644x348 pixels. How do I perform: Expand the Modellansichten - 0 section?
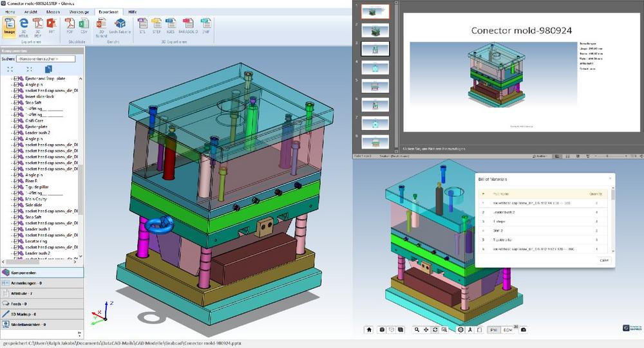[42, 324]
